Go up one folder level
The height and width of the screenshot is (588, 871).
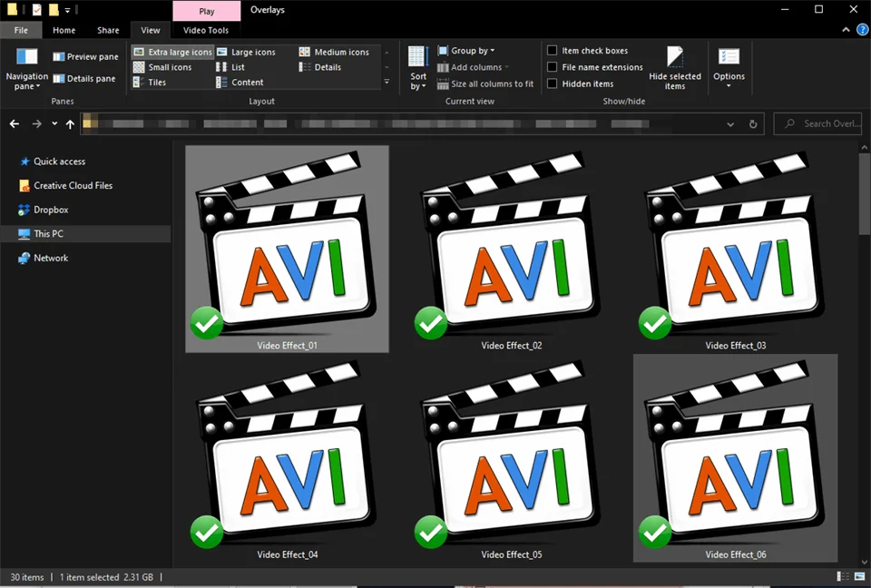click(x=70, y=123)
